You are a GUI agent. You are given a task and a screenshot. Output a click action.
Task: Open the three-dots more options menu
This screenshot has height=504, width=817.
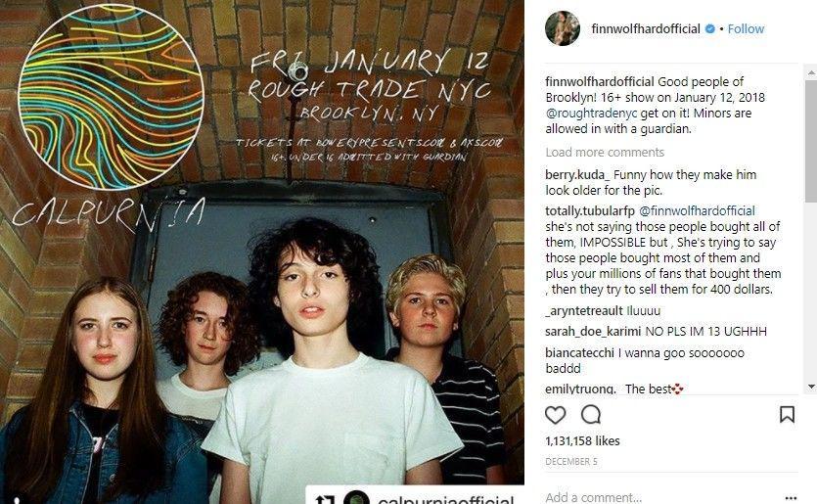pos(791,497)
